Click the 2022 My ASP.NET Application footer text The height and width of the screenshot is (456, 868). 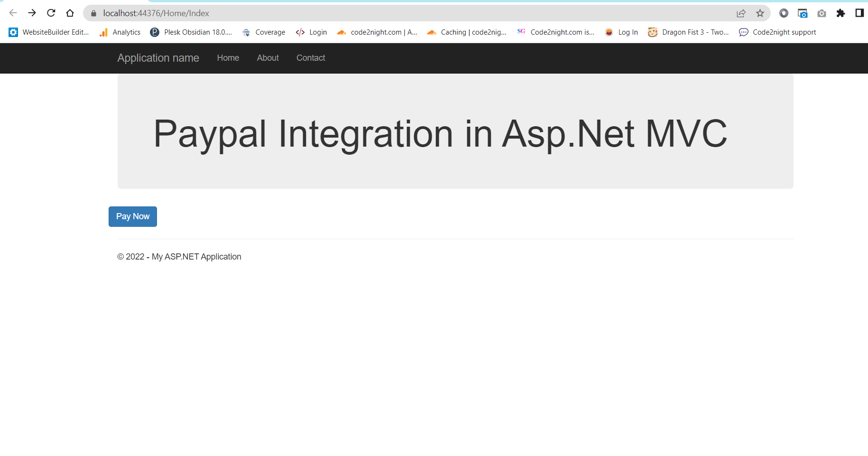pyautogui.click(x=179, y=257)
